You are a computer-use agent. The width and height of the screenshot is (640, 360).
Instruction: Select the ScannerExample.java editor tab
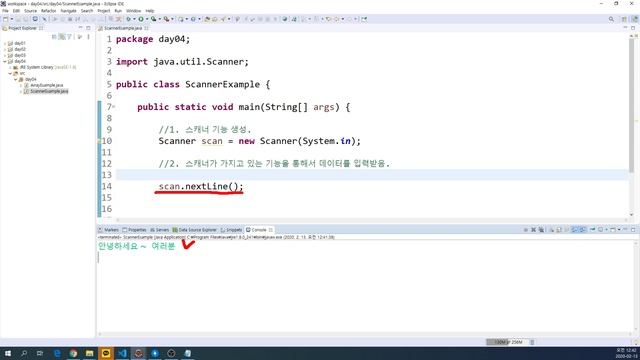pyautogui.click(x=122, y=28)
